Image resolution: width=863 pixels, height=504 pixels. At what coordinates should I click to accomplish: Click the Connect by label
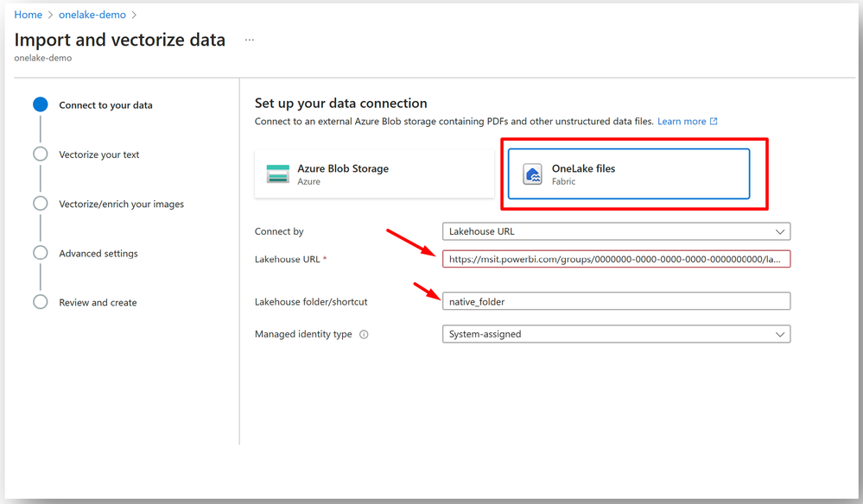279,231
